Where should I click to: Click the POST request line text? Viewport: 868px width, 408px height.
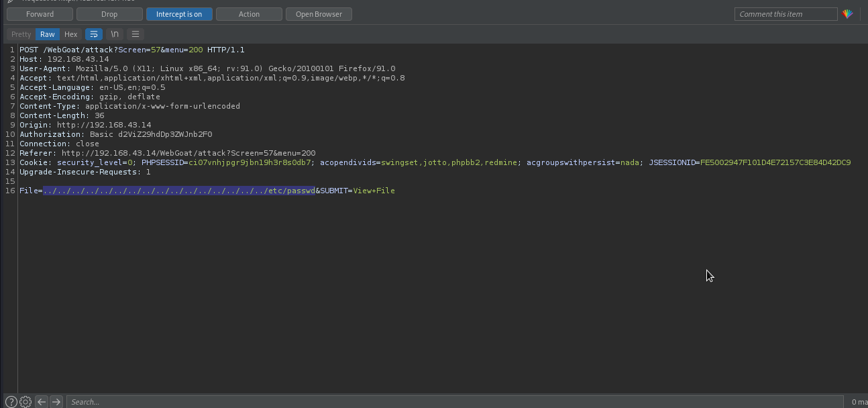pyautogui.click(x=132, y=50)
